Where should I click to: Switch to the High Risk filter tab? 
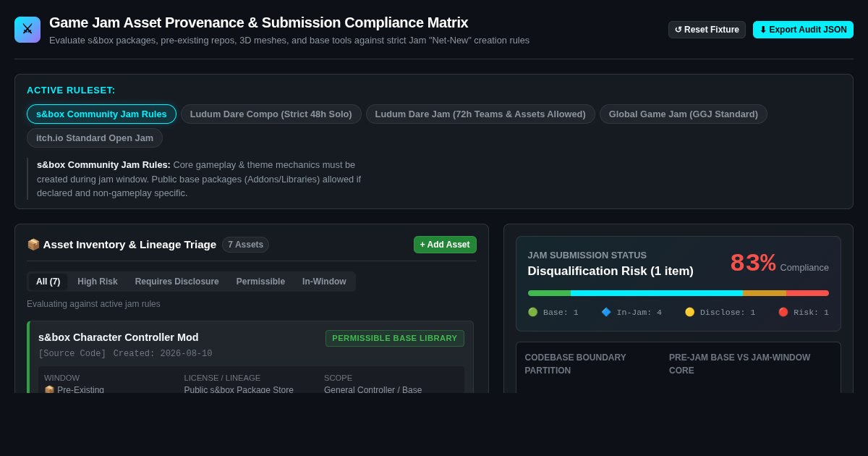98,282
